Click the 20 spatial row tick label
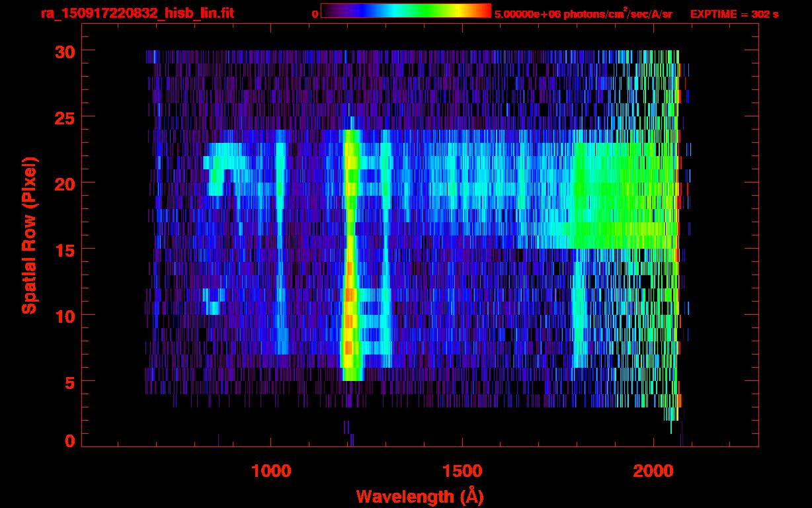 click(65, 183)
